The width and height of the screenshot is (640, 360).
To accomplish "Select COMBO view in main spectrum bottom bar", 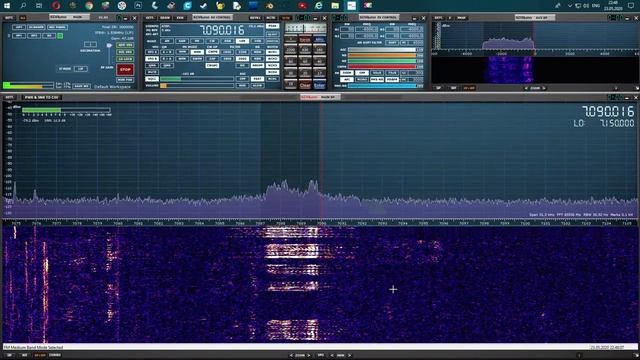I will click(55, 355).
